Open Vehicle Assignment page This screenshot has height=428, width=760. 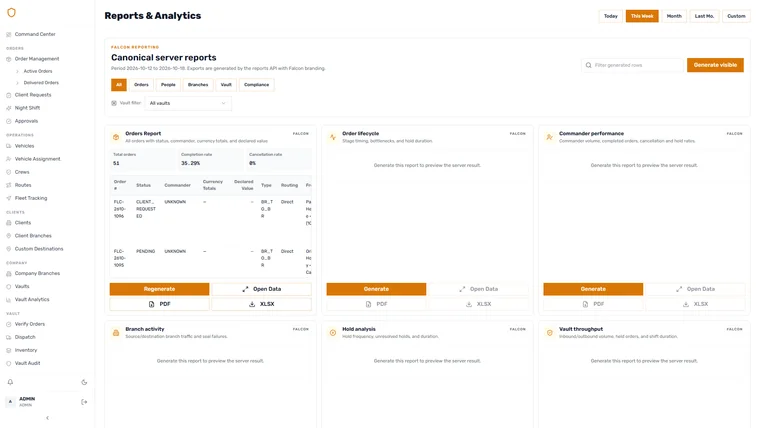click(37, 159)
